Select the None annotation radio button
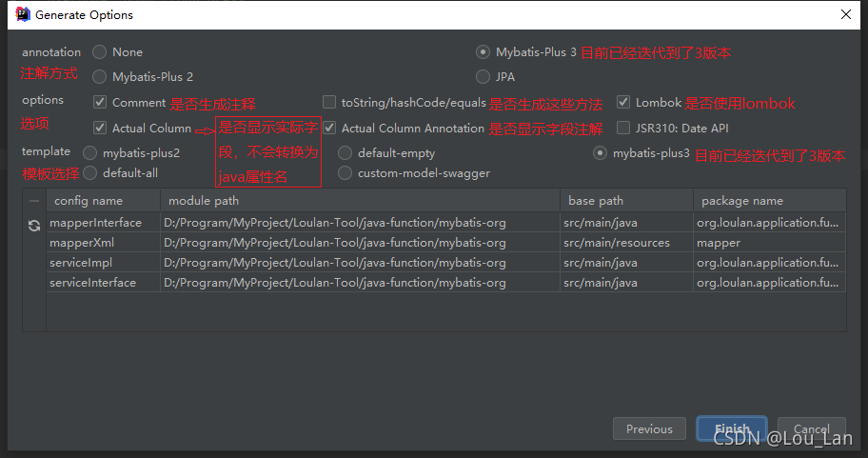The image size is (868, 458). coord(100,52)
